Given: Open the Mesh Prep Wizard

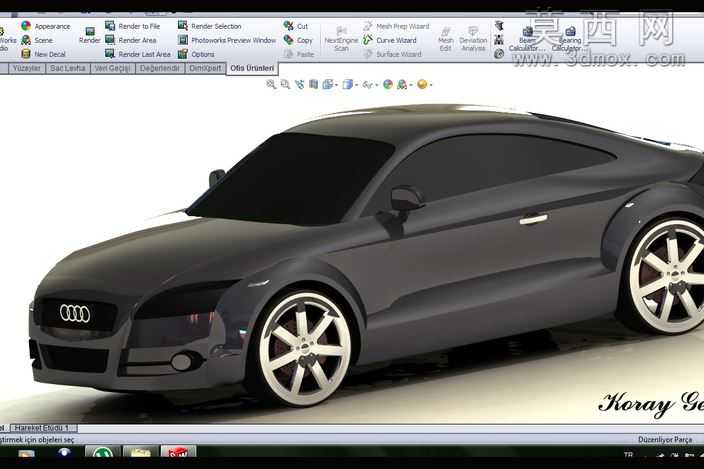Looking at the screenshot, I should [396, 26].
